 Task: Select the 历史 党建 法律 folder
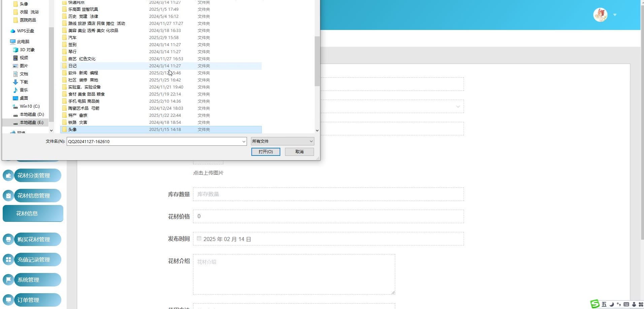[x=161, y=16]
